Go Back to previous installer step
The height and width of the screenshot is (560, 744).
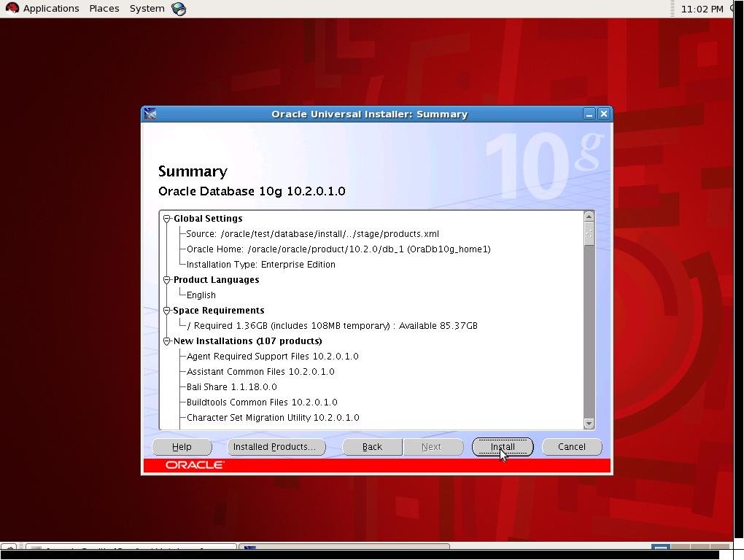click(372, 447)
